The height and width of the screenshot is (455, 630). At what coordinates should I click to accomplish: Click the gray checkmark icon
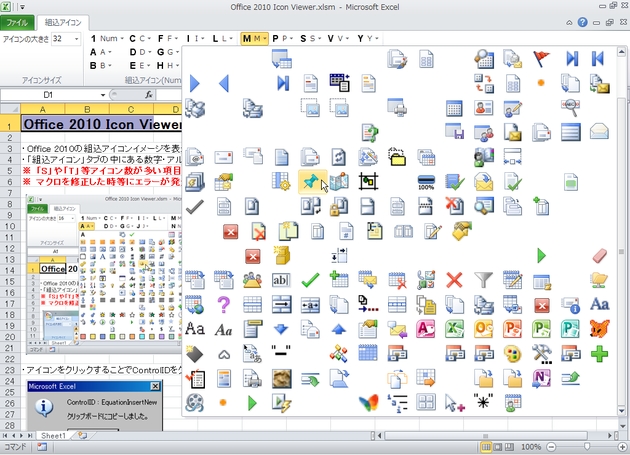pyautogui.click(x=194, y=207)
